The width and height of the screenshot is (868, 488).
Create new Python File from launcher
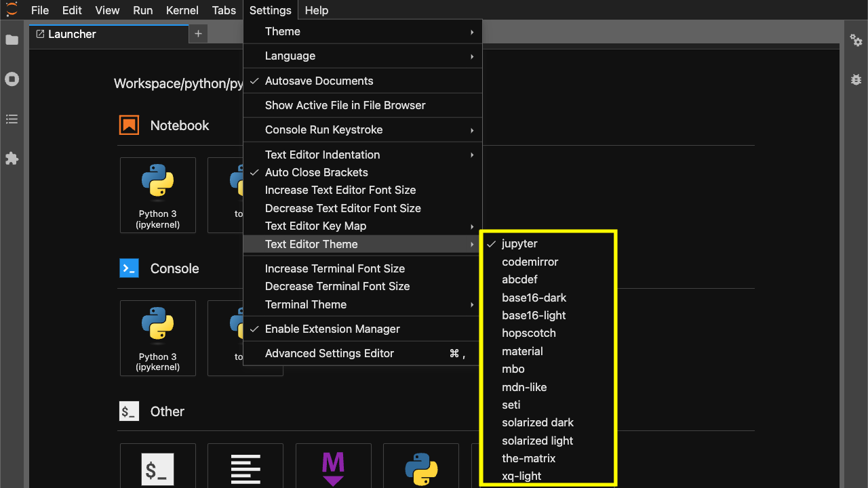tap(421, 466)
